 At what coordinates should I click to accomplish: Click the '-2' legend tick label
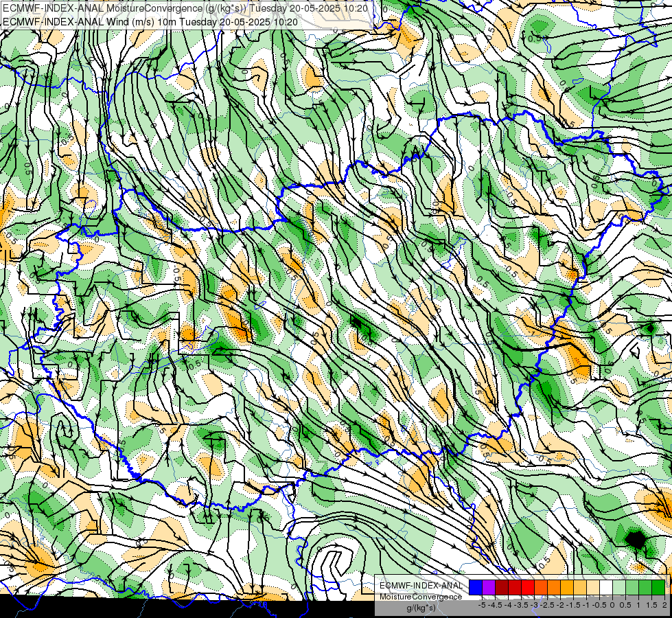[560, 605]
